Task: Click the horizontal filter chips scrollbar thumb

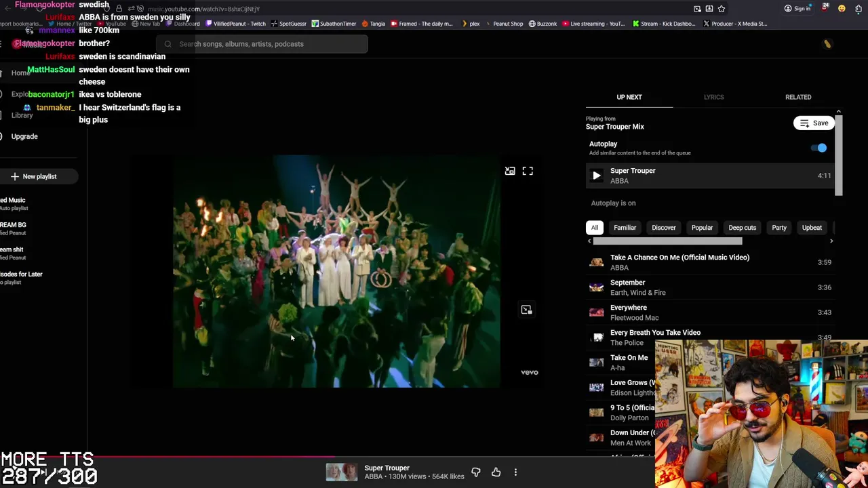Action: 667,241
